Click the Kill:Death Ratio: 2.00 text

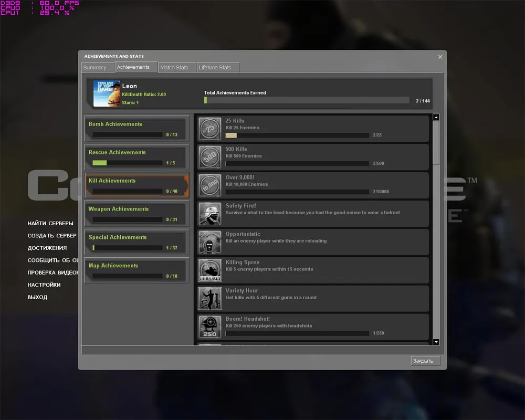144,94
